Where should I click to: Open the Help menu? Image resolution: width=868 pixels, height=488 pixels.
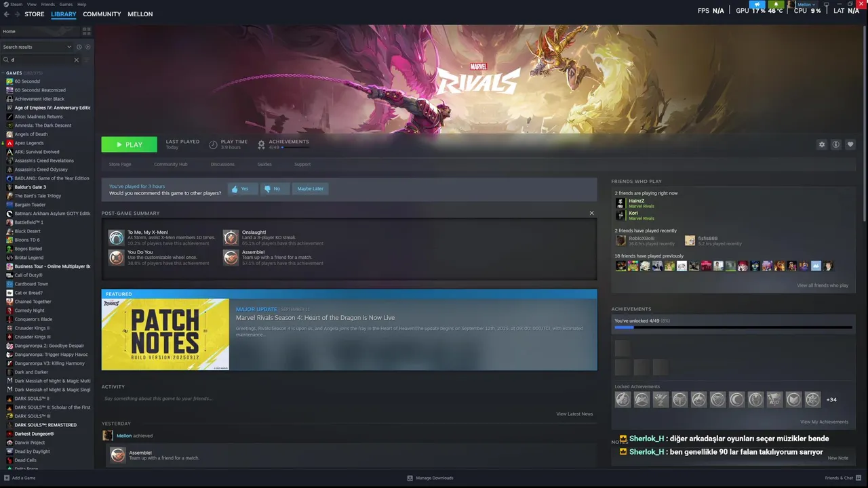[x=81, y=4]
